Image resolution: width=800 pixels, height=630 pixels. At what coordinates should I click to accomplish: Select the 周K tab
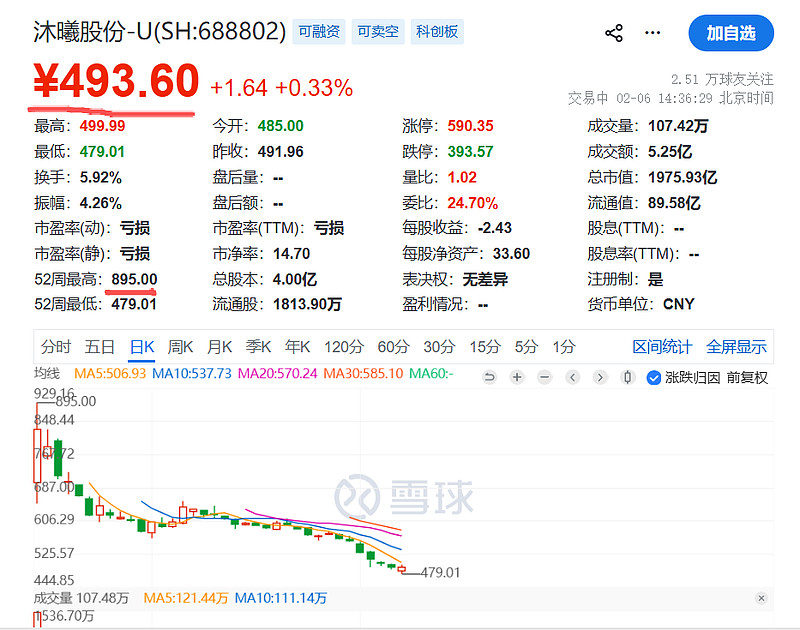pos(181,347)
